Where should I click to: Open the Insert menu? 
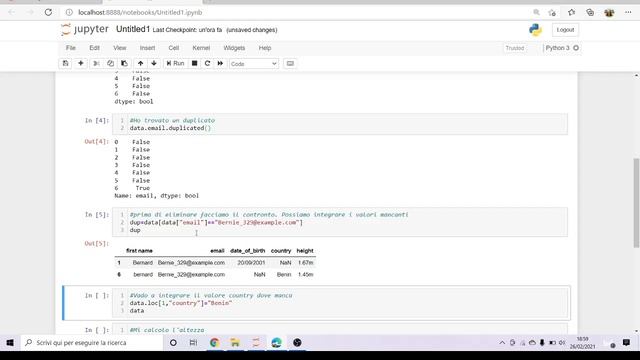click(x=147, y=48)
